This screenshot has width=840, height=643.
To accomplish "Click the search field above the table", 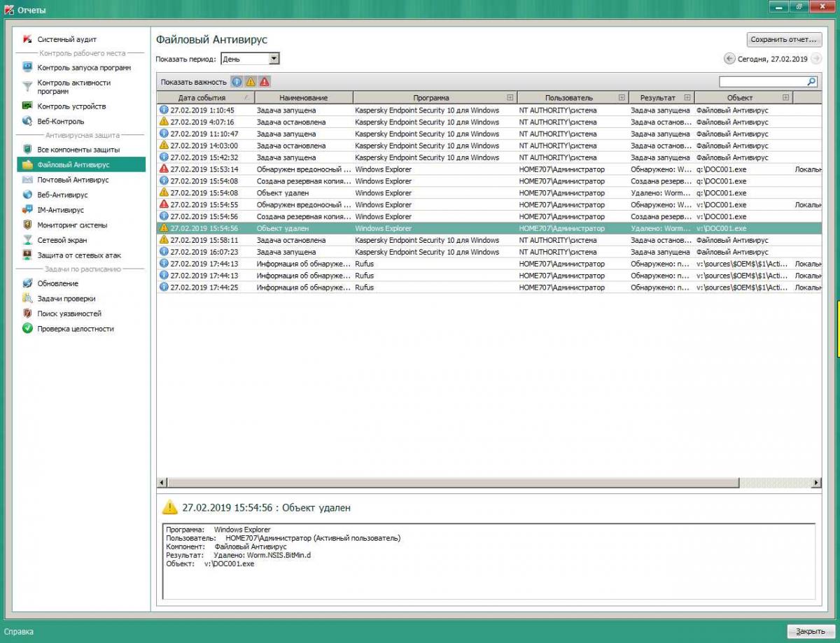I will (763, 82).
